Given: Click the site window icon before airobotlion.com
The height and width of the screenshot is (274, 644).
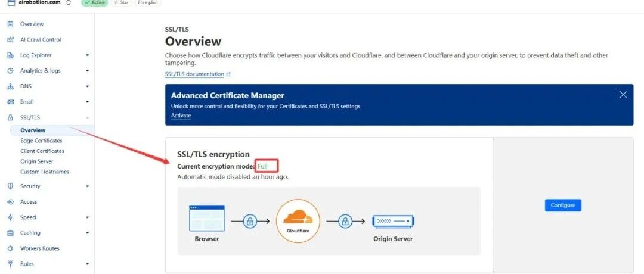Looking at the screenshot, I should click(x=11, y=2).
